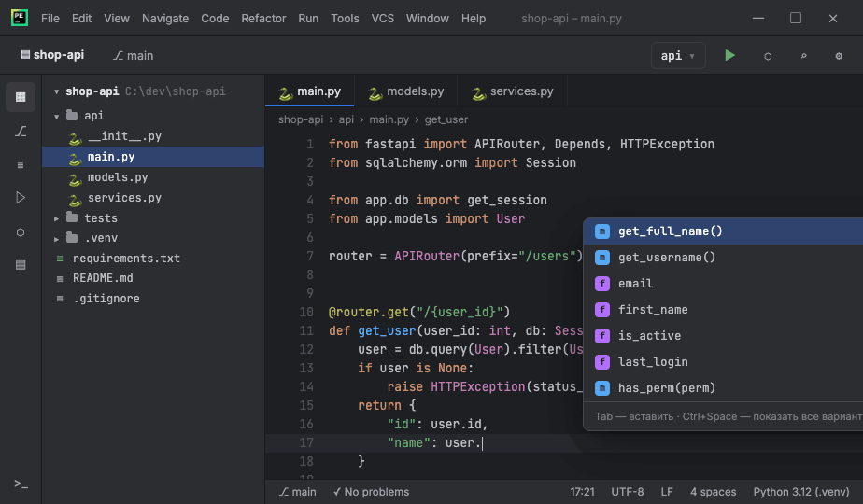This screenshot has width=863, height=504.
Task: Open the Refactor menu
Action: point(263,18)
